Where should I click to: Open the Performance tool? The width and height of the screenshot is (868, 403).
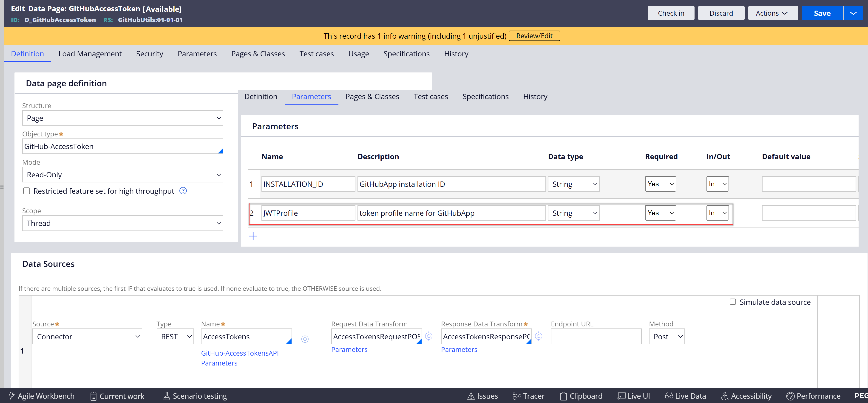(813, 396)
